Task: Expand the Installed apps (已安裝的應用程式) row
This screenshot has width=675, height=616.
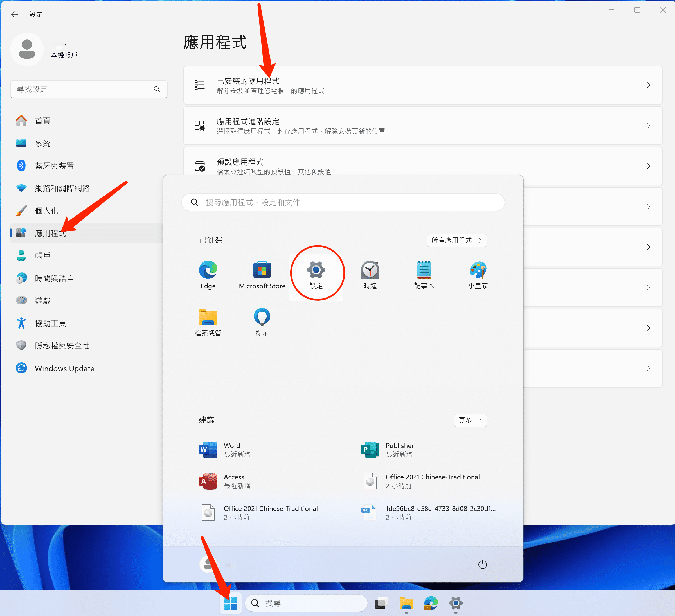Action: pos(422,85)
